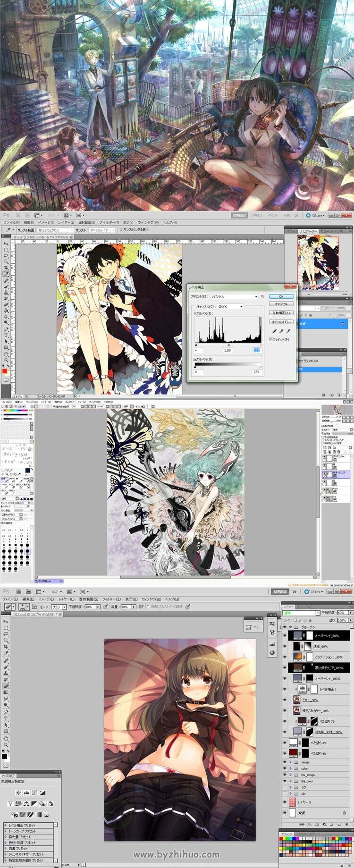Click the vibrance V icon in the 色調補正 panel
Image resolution: width=354 pixels, height=868 pixels.
[11, 804]
